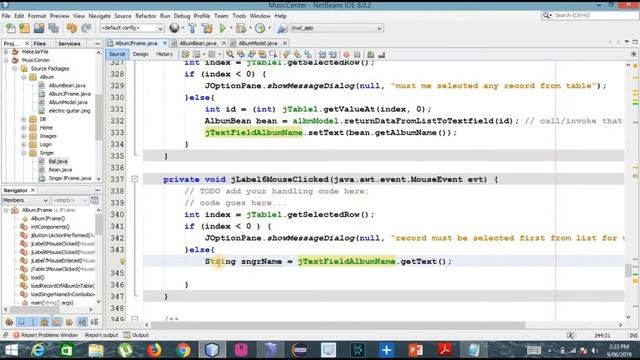Click the Debug Project toolbar icon
The width and height of the screenshot is (640, 360).
point(241,28)
